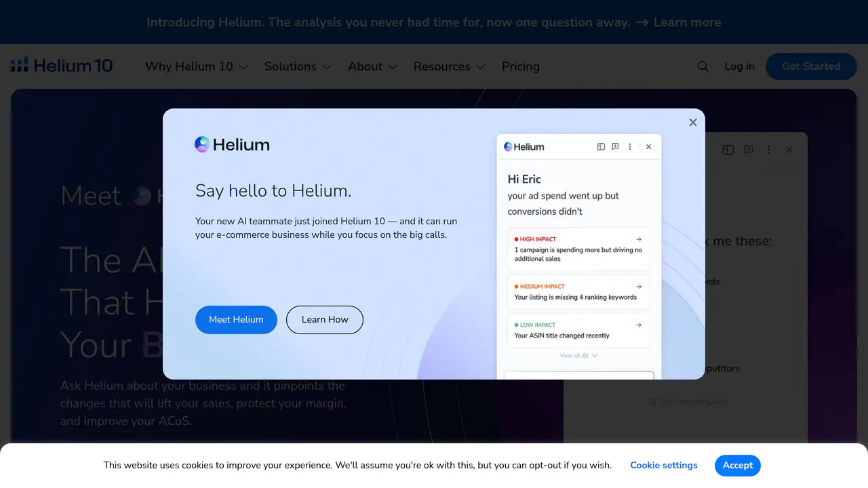868x488 pixels.
Task: Click the Get Started button
Action: (x=811, y=66)
